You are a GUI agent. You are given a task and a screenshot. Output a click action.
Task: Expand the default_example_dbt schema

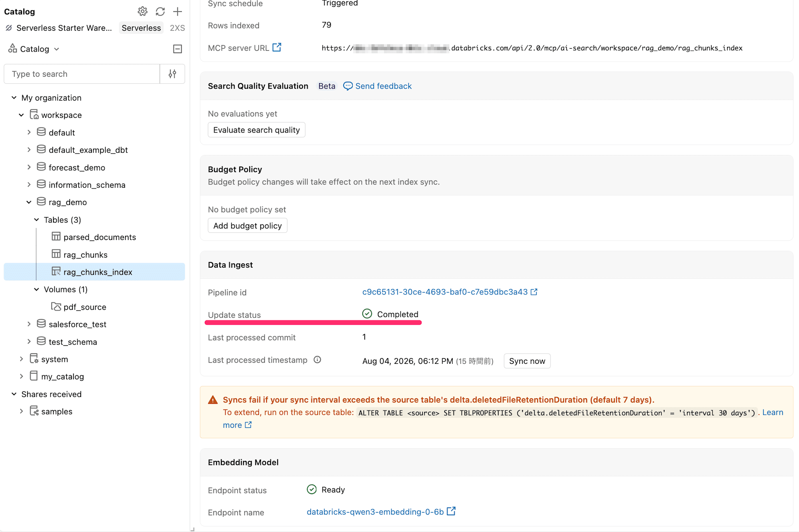click(x=29, y=150)
